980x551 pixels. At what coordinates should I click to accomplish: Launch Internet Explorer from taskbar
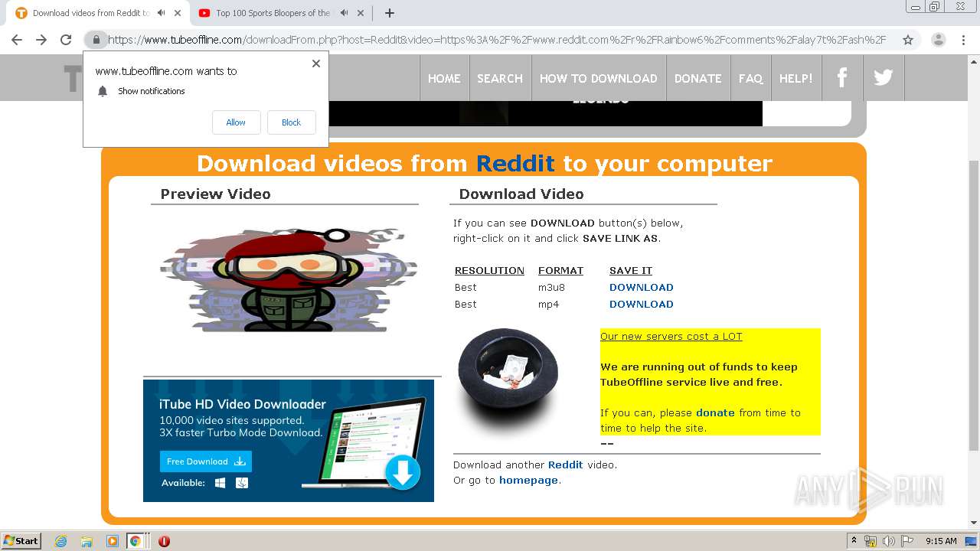click(x=60, y=541)
